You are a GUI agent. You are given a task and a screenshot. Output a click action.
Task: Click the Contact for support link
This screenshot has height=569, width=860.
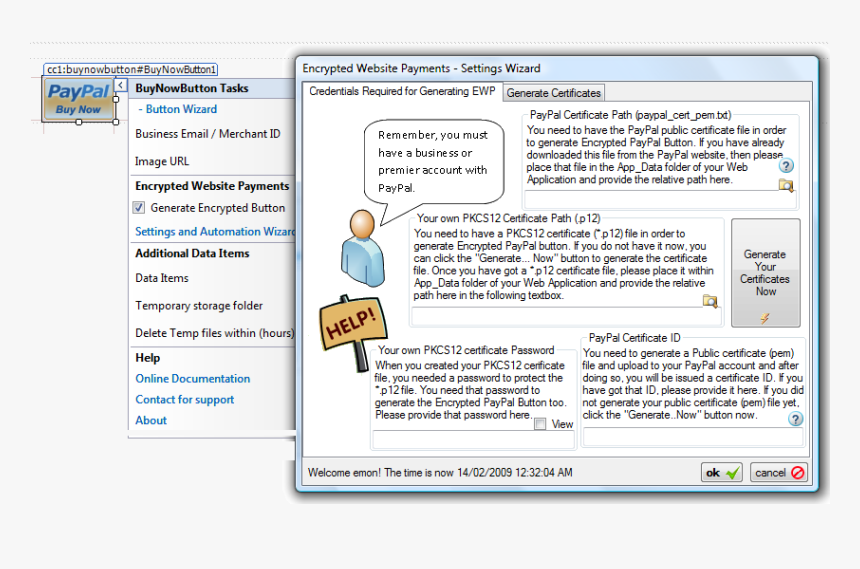pos(184,399)
